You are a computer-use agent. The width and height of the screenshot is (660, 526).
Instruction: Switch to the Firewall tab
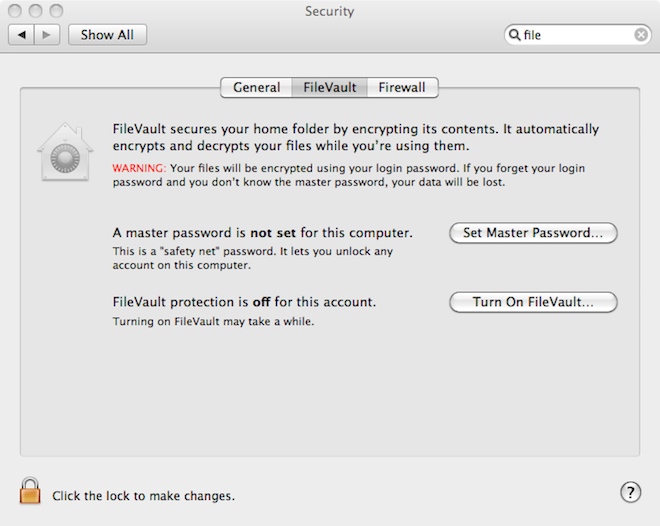coord(402,88)
